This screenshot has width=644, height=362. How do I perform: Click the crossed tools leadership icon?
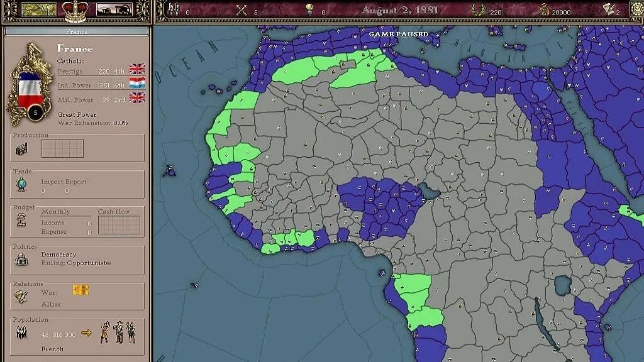241,10
